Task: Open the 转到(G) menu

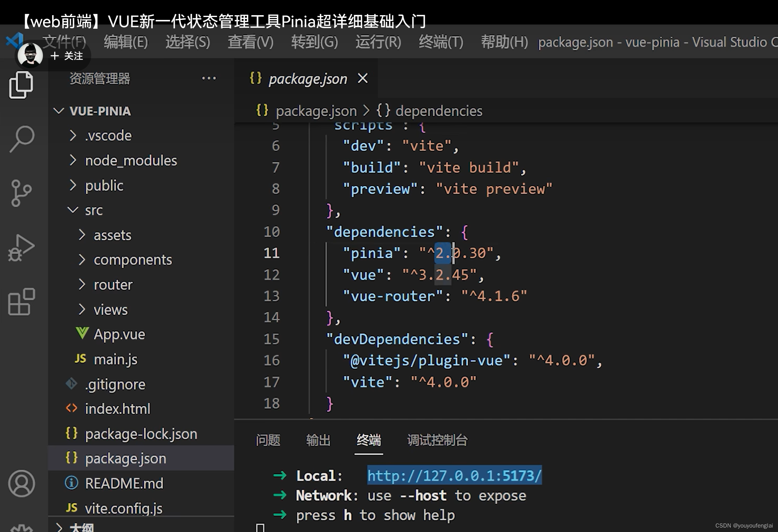Action: pyautogui.click(x=314, y=42)
